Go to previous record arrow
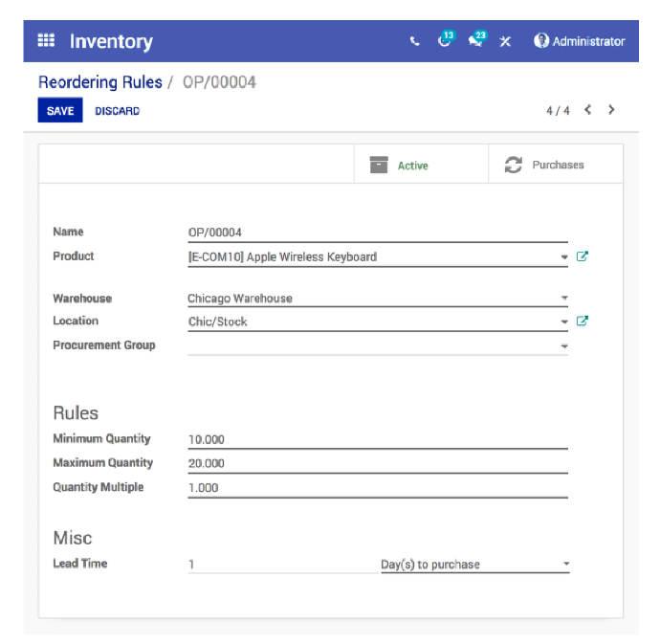Viewport: 660px width, 644px height. point(588,110)
